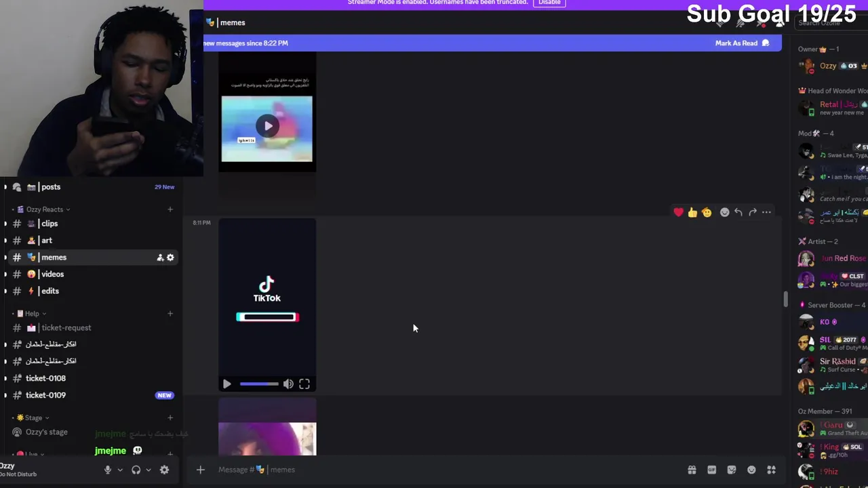
Task: Open User Settings gear
Action: 164,470
